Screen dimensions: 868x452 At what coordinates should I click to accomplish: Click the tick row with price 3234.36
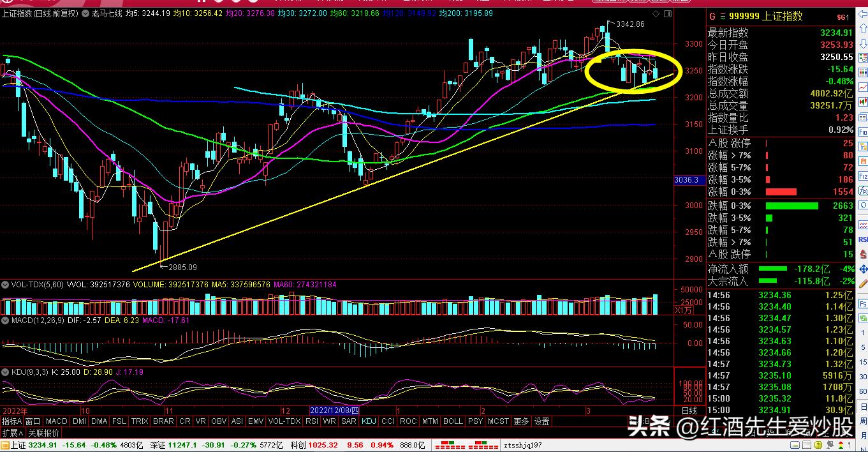[780, 295]
